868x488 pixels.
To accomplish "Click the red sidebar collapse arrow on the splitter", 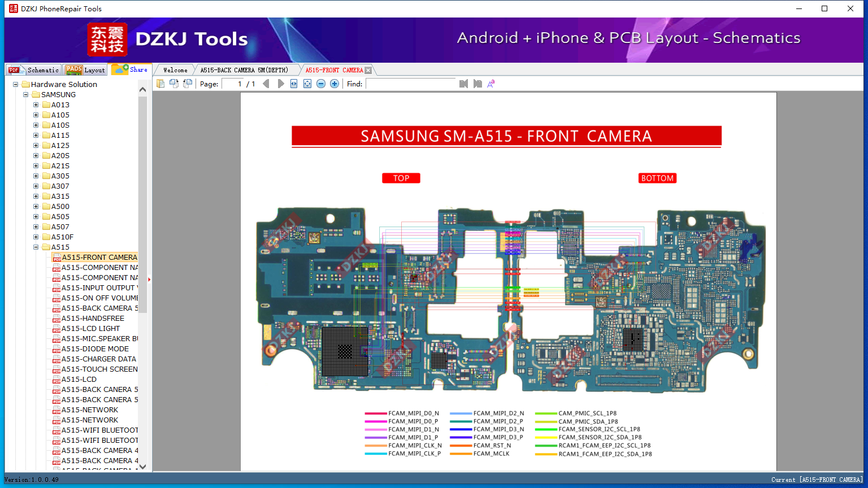I will [149, 280].
